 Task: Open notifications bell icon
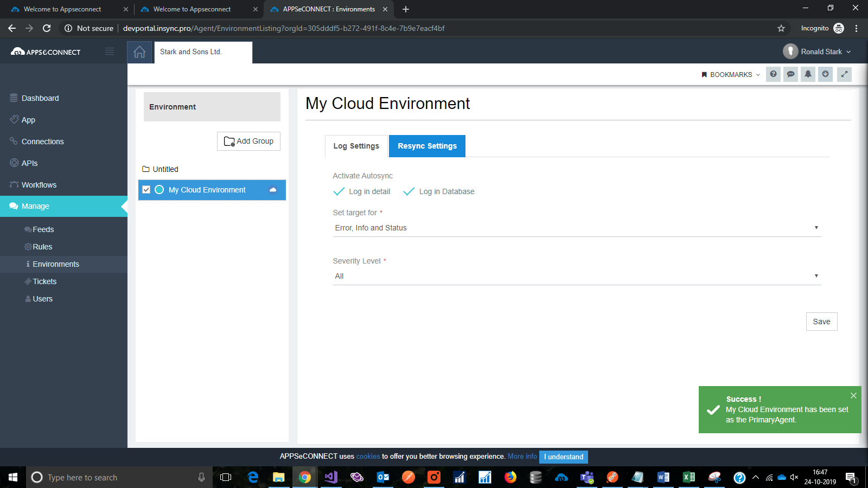pos(808,74)
